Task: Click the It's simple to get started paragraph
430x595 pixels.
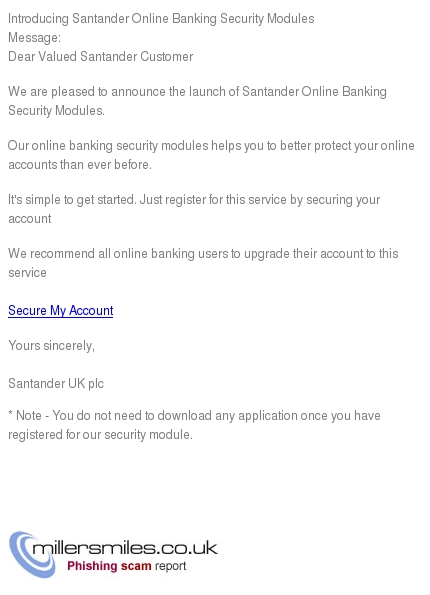Action: coord(194,209)
